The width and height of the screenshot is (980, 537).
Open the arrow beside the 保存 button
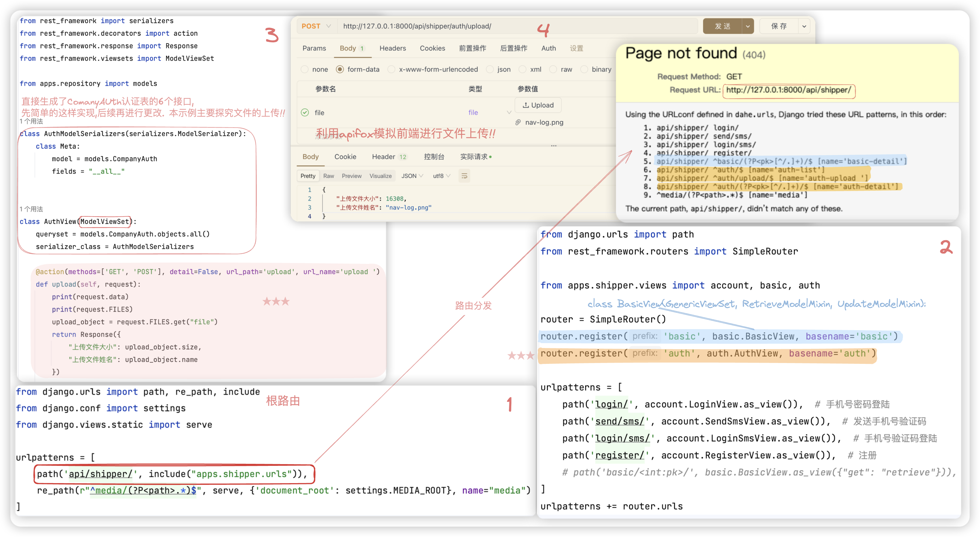click(804, 26)
